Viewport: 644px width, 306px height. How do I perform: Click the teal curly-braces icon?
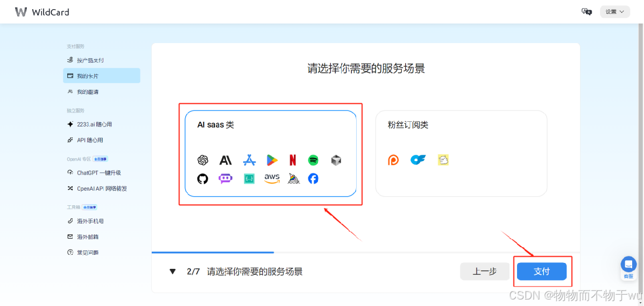249,178
